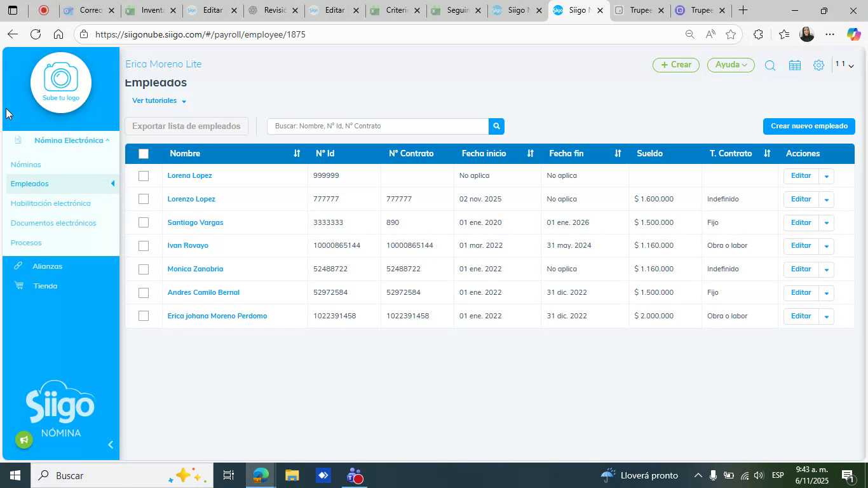Open Nóminas in the sidebar
Screen dimensions: 868x488
pyautogui.click(x=26, y=165)
